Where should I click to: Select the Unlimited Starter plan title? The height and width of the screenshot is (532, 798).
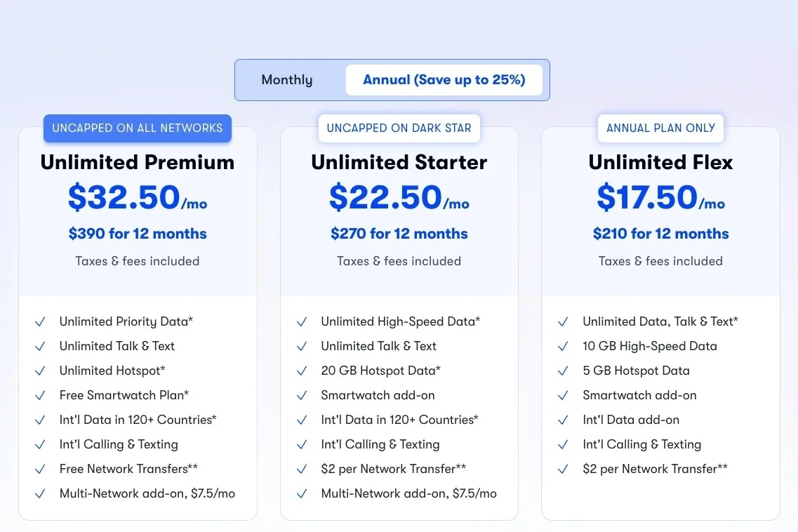point(399,162)
